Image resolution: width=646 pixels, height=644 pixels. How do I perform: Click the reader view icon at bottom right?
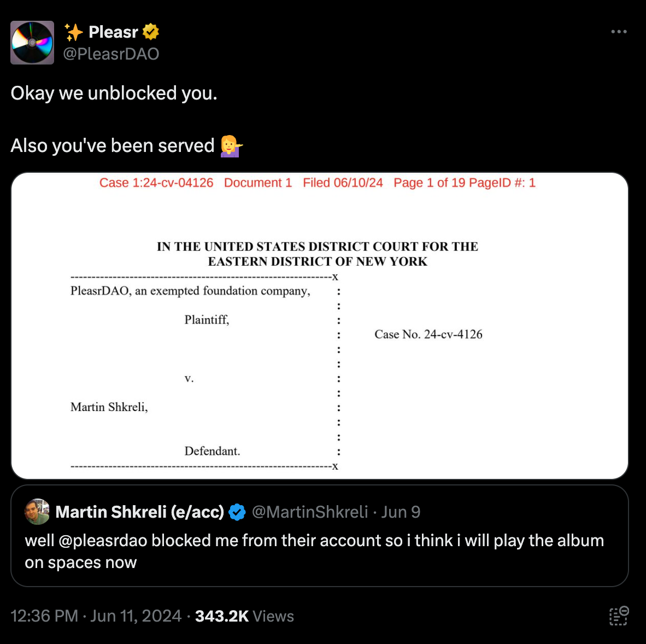[619, 616]
